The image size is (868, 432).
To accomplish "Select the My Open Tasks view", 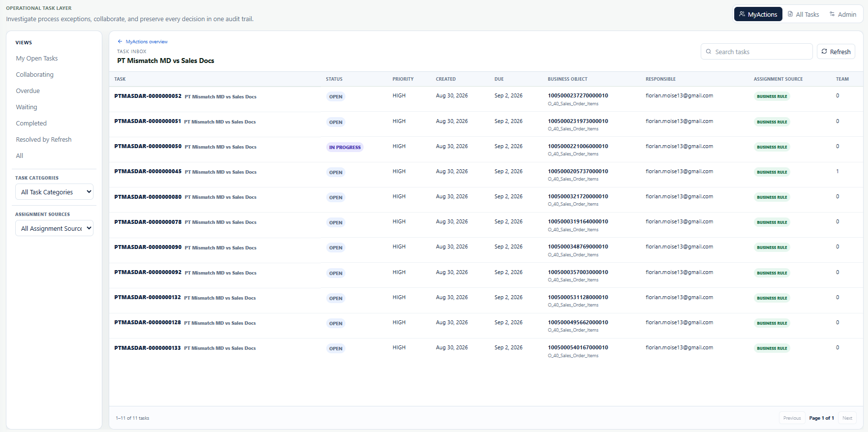I will coord(37,59).
